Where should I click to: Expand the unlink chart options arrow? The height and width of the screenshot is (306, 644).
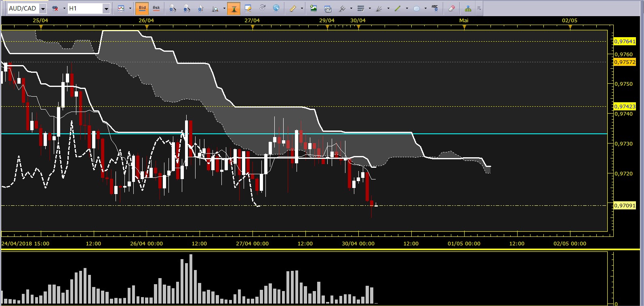pyautogui.click(x=64, y=8)
